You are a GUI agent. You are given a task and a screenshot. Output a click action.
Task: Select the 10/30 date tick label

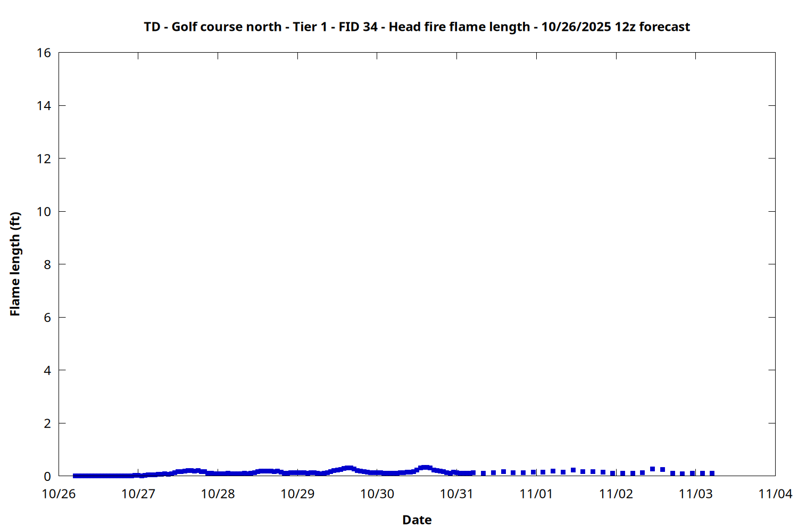click(x=377, y=494)
